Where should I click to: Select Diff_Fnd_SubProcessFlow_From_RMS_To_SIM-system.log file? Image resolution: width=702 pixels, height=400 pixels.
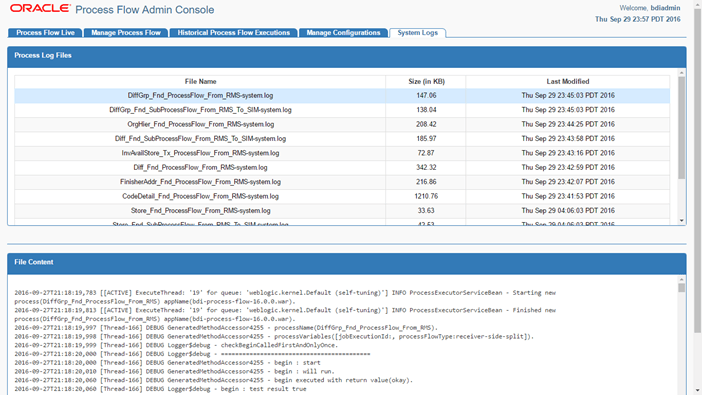tap(200, 138)
